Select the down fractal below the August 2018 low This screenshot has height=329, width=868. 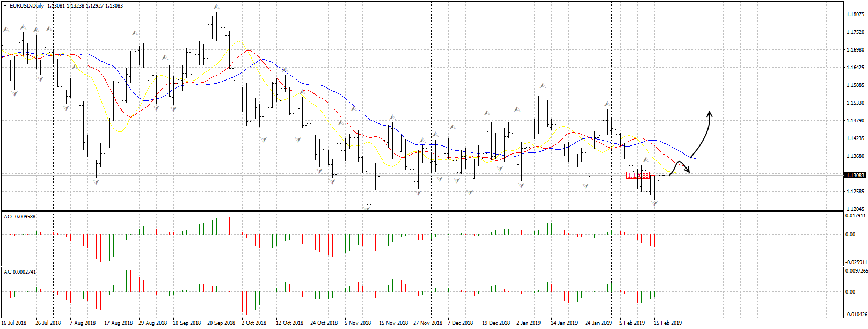96,182
